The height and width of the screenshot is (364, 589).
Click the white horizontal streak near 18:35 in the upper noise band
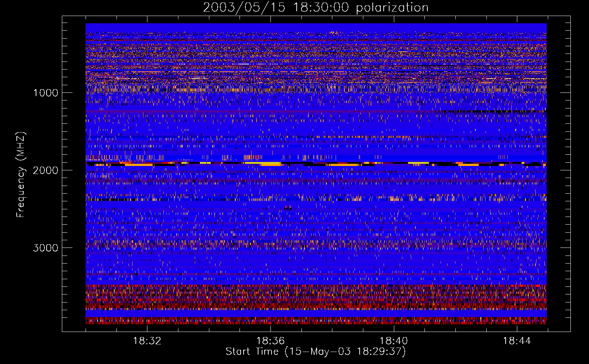(x=240, y=64)
